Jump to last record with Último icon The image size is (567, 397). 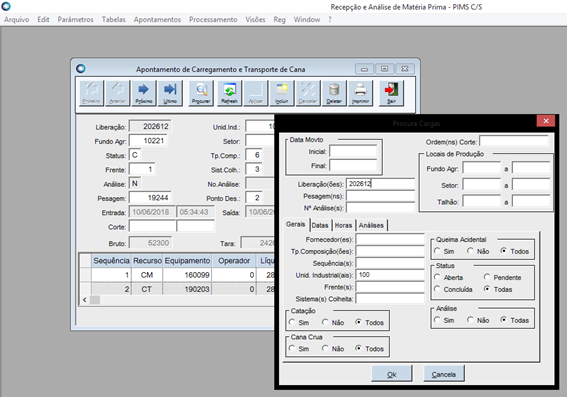point(170,93)
